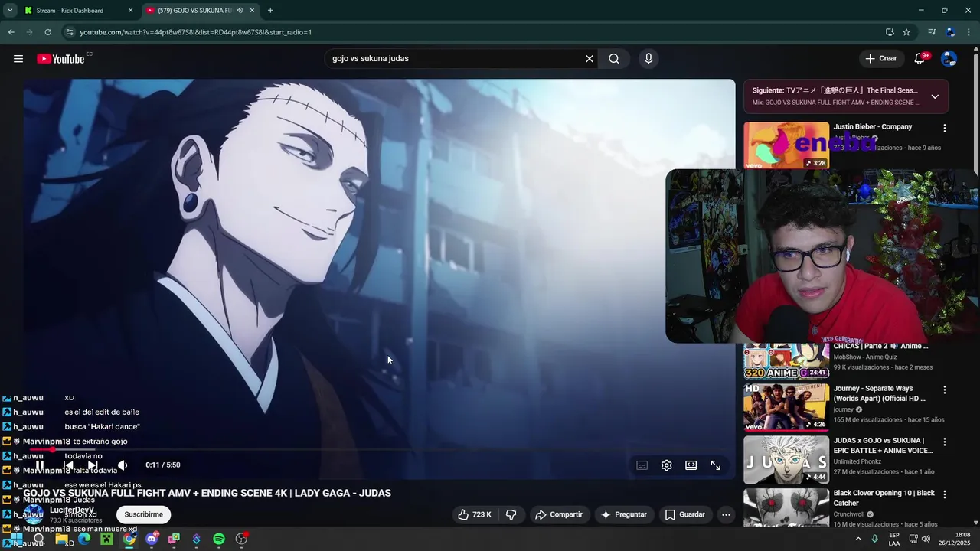Viewport: 980px width, 551px height.
Task: Run search with magnifier button
Action: click(614, 59)
